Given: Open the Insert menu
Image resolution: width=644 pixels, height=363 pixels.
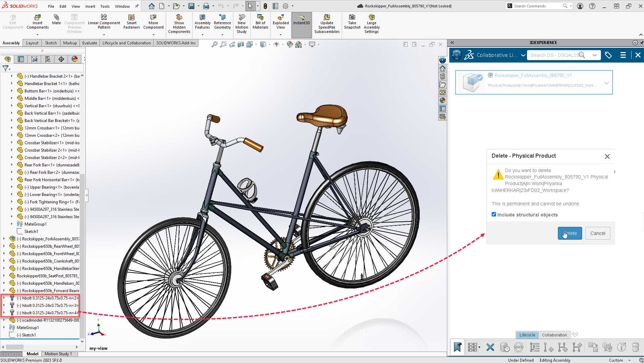Looking at the screenshot, I should tap(90, 6).
